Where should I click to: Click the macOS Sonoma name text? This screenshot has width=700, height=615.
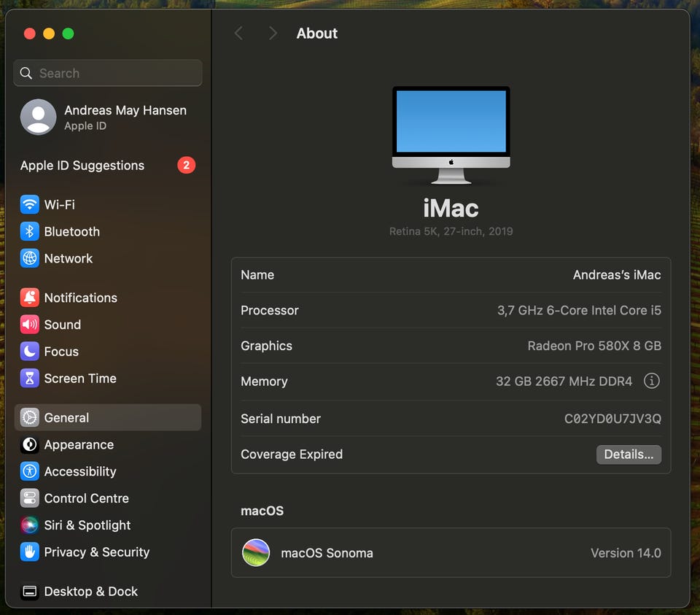coord(327,553)
